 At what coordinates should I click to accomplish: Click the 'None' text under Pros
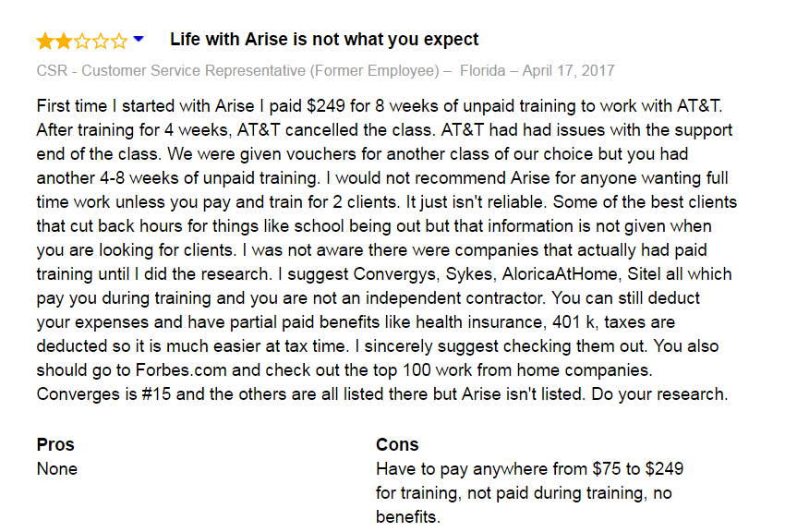pos(57,469)
